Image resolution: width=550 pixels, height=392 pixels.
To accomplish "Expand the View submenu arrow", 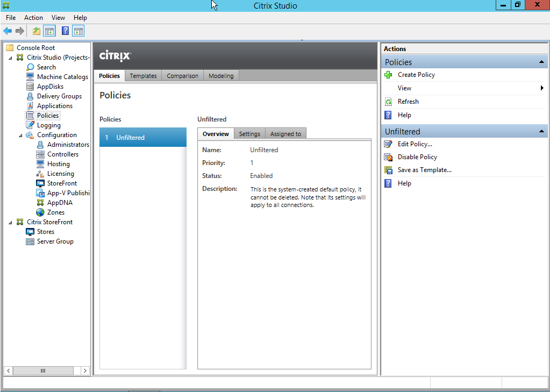I will [542, 88].
